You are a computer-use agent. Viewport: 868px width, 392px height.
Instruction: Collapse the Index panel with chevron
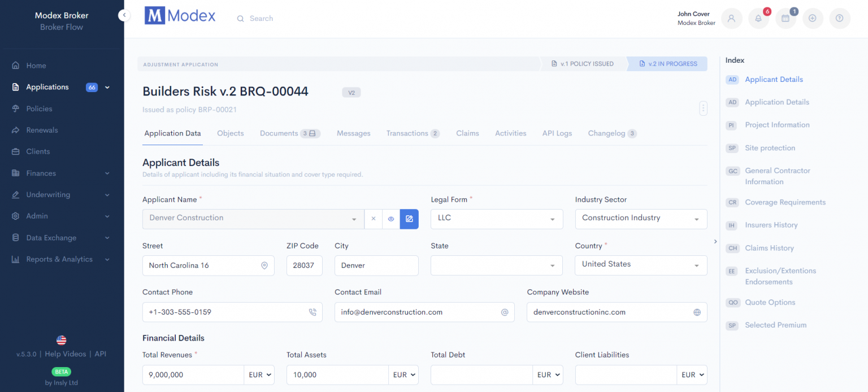pos(715,241)
